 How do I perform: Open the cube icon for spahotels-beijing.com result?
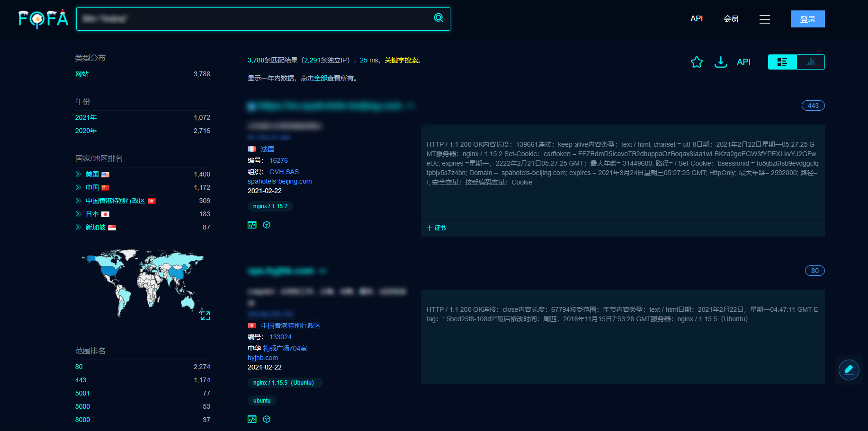[267, 225]
